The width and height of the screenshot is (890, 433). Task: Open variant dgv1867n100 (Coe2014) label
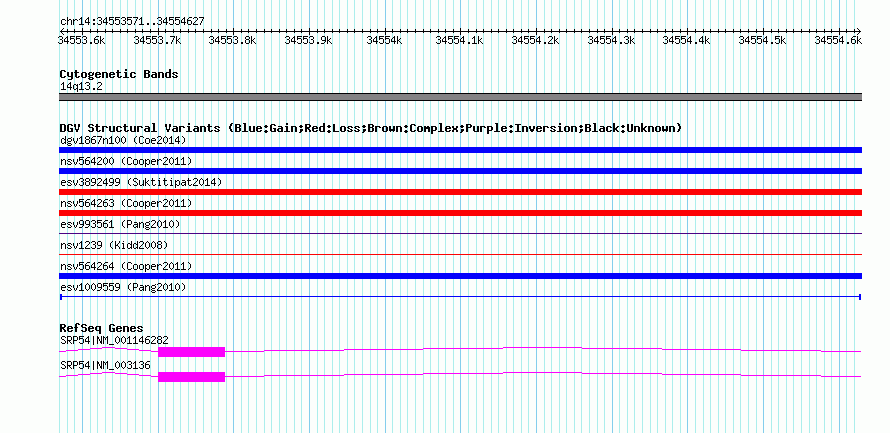pyautogui.click(x=123, y=140)
